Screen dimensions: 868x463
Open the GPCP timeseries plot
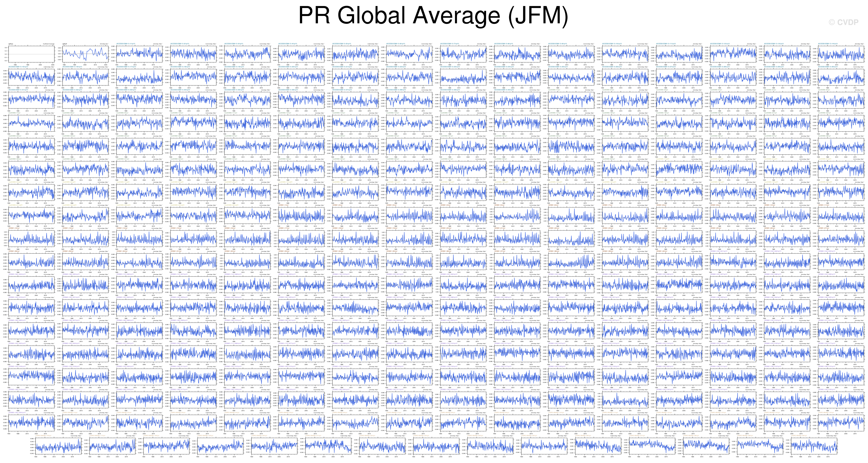(85, 54)
